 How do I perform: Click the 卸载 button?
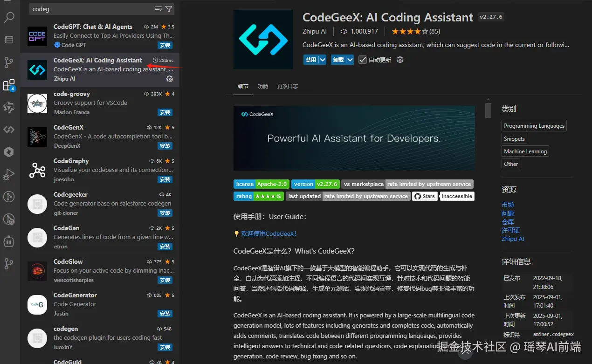pos(338,60)
